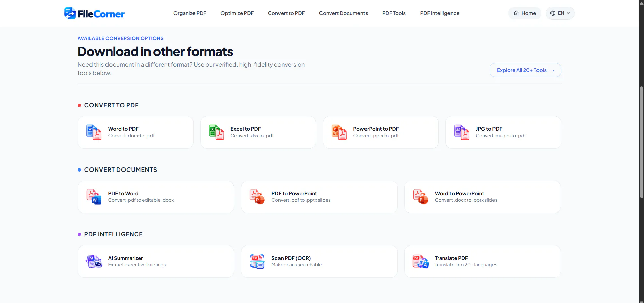Click the Translate PDF icon
This screenshot has width=644, height=303.
click(421, 261)
